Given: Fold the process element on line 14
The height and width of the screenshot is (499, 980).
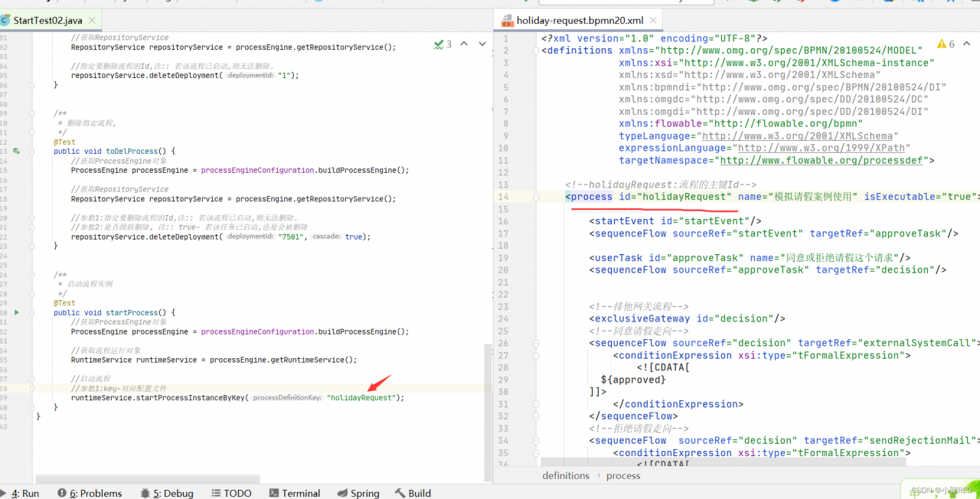Looking at the screenshot, I should (x=535, y=197).
